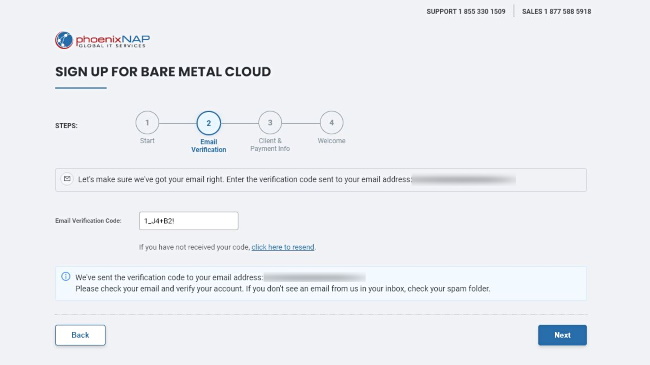This screenshot has width=650, height=365.
Task: Click the 'click here to resend' link
Action: pyautogui.click(x=283, y=247)
